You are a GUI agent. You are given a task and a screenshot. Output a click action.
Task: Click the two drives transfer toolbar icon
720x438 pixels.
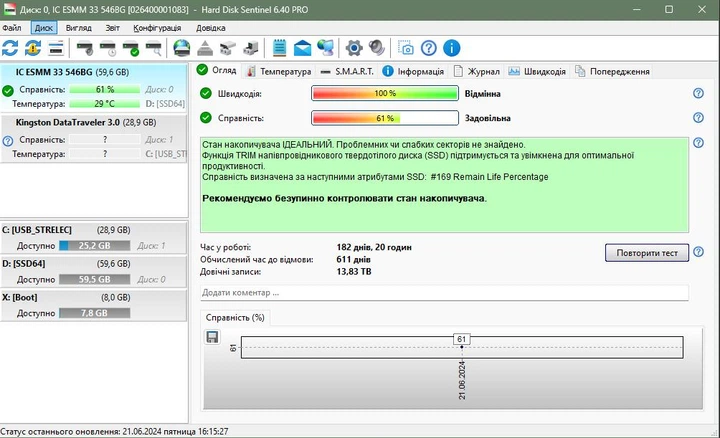pos(228,48)
